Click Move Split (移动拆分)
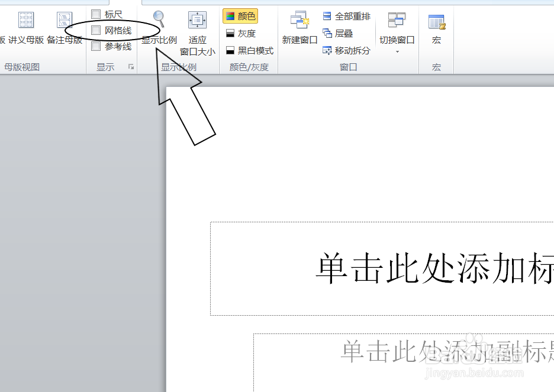The width and height of the screenshot is (554, 392). click(x=347, y=51)
